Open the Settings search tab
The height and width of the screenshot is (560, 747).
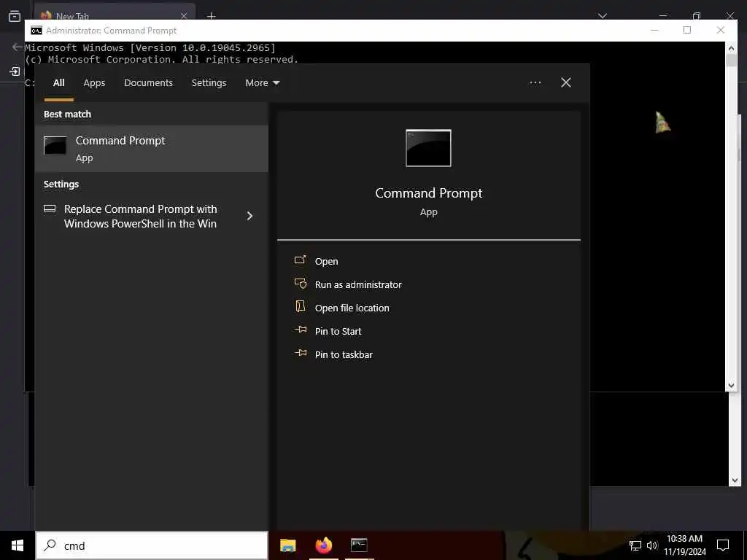tap(209, 83)
